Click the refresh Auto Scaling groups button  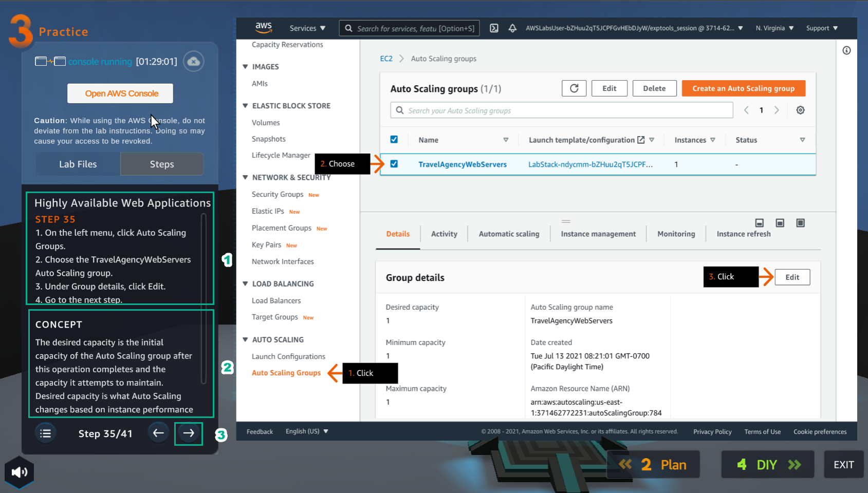click(574, 88)
